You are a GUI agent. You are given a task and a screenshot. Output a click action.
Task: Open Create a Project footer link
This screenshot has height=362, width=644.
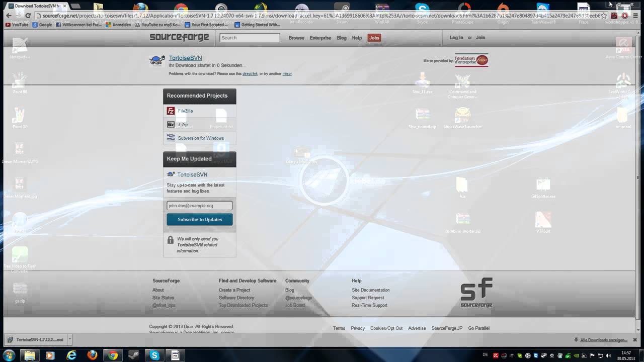(234, 290)
